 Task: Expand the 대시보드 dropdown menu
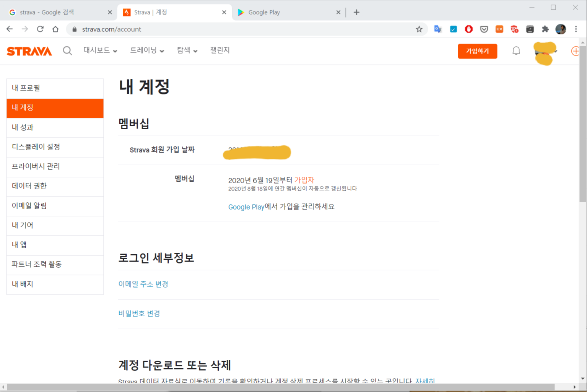tap(100, 50)
